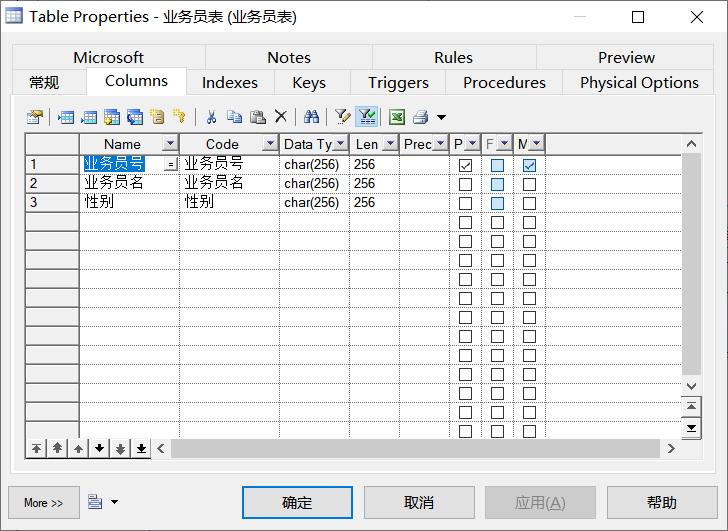Move selected row to bottom

click(141, 448)
